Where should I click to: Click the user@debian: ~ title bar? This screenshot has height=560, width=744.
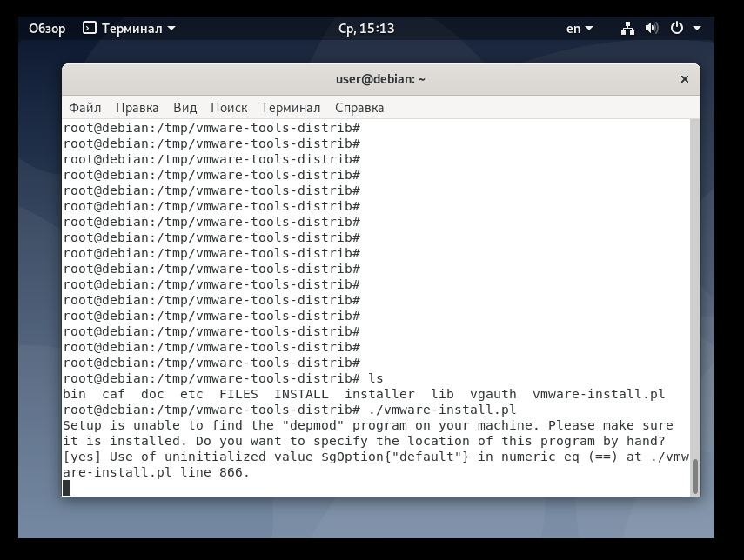coord(380,79)
